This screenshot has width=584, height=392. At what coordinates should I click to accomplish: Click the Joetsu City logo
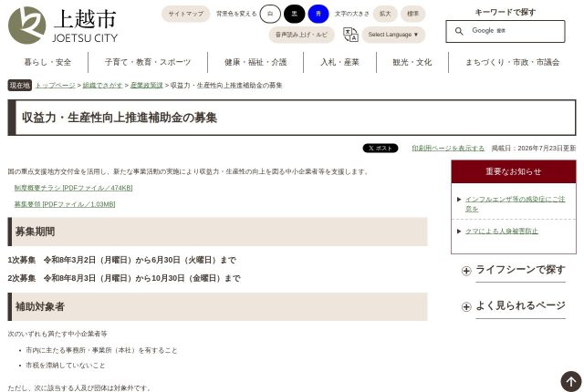point(63,26)
